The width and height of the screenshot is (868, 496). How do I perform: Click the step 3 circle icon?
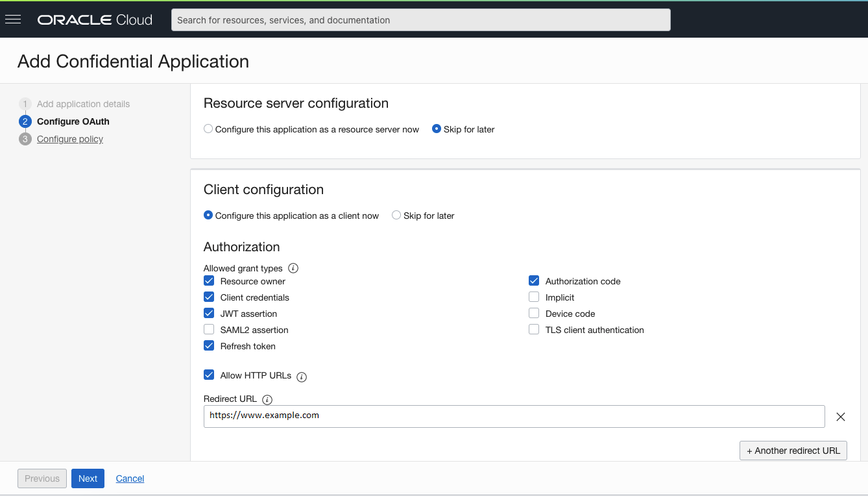tap(25, 139)
